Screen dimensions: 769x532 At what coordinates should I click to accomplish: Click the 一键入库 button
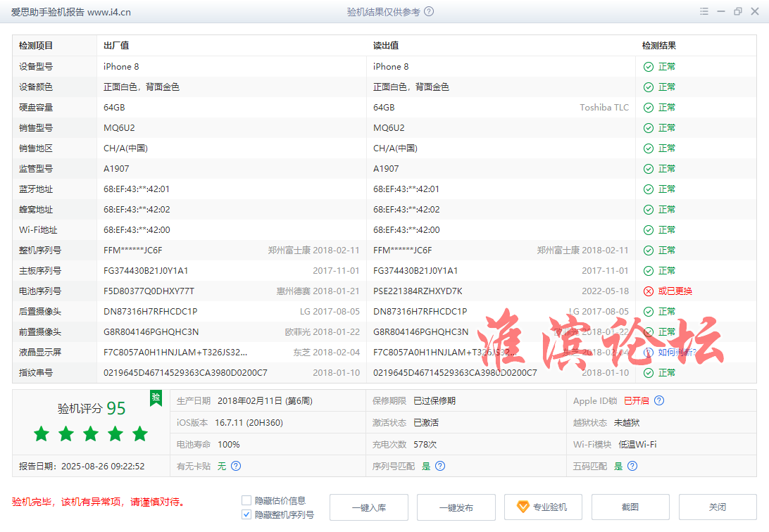coord(369,507)
